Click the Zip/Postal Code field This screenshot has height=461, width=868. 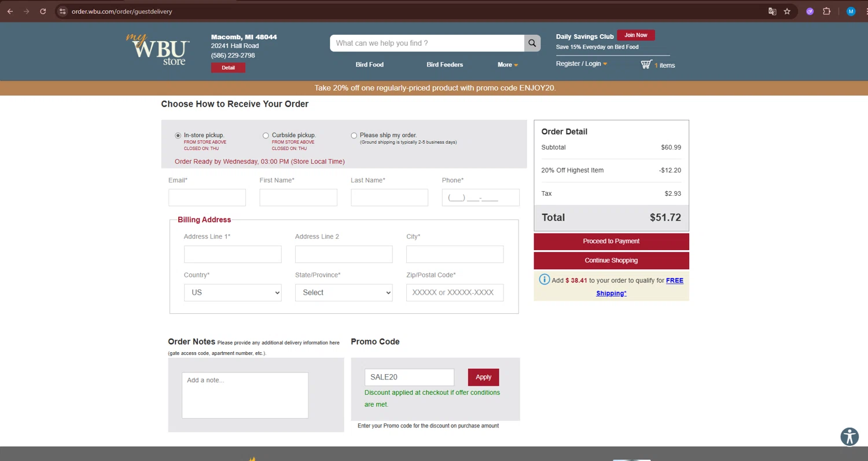coord(455,292)
